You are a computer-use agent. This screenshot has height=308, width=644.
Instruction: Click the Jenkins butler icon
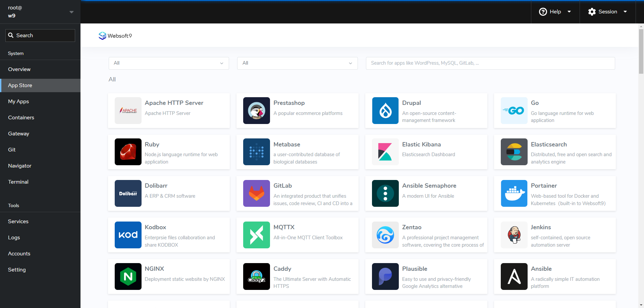[x=514, y=235]
